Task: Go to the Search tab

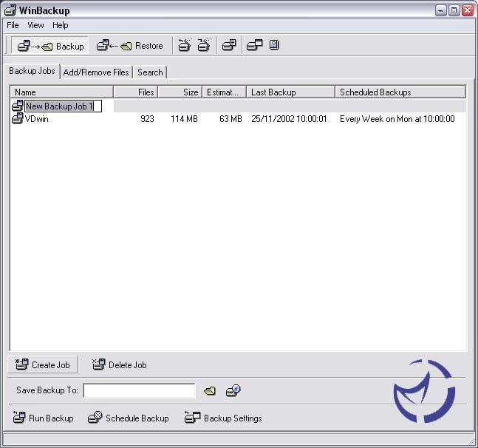Action: 150,72
